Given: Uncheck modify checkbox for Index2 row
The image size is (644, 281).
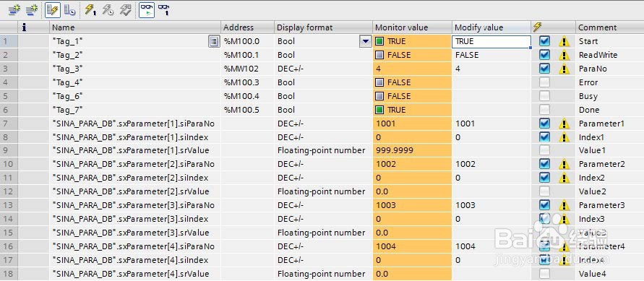Looking at the screenshot, I should (x=544, y=178).
